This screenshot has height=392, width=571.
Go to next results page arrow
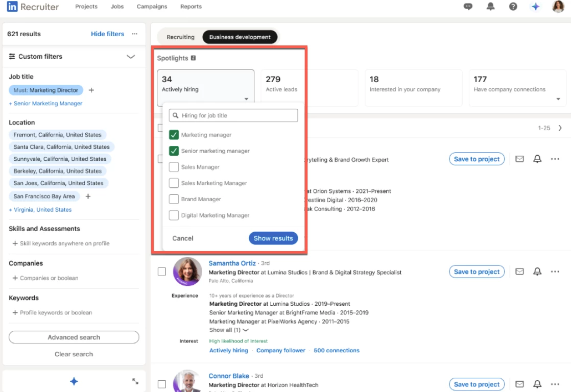click(x=560, y=128)
